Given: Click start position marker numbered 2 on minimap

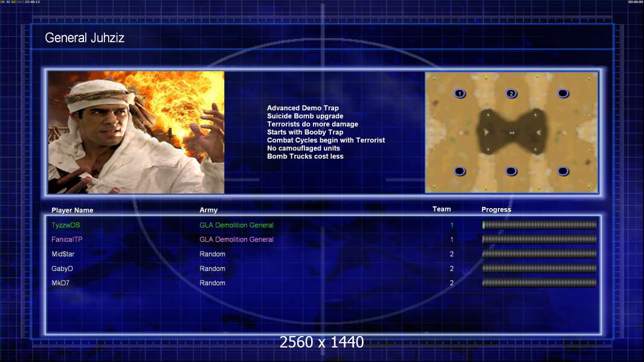Looking at the screenshot, I should 511,94.
